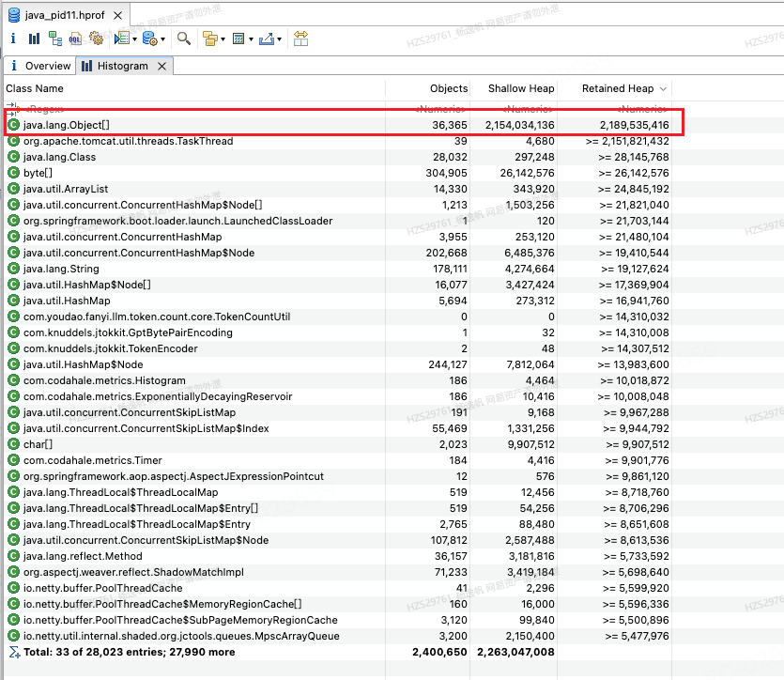Click the magnifier Find Object by Address icon
The width and height of the screenshot is (784, 680).
point(183,39)
